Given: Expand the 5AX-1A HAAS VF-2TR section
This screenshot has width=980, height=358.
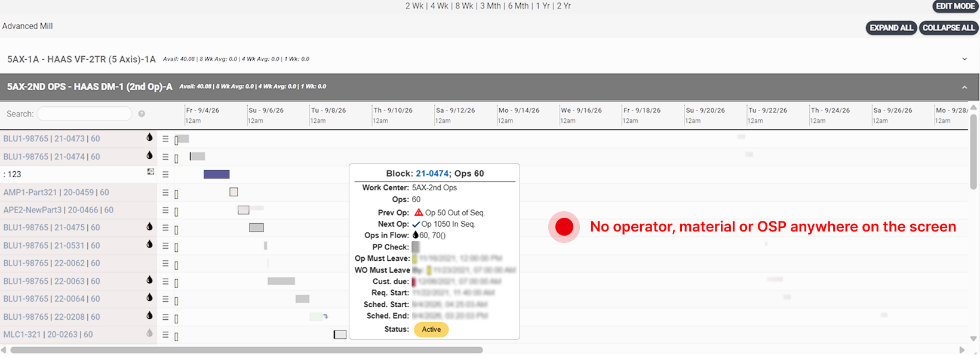Looking at the screenshot, I should coord(964,59).
